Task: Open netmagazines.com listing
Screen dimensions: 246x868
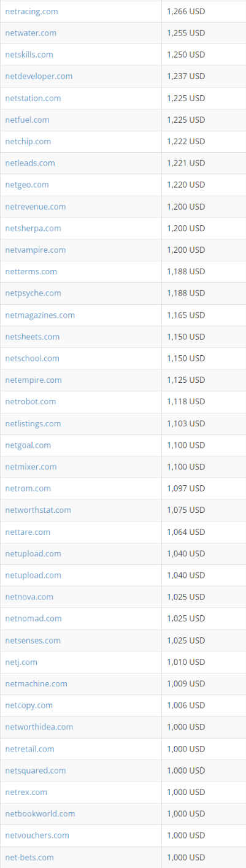Action: (x=40, y=315)
